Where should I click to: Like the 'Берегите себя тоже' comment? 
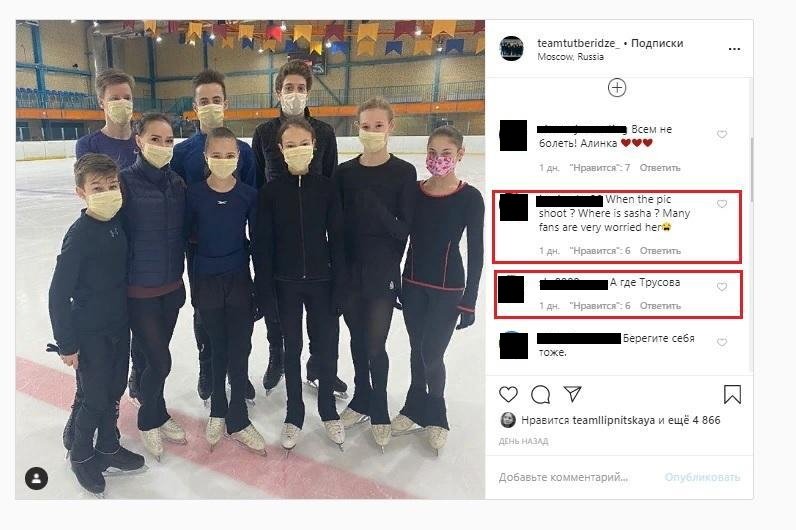pyautogui.click(x=722, y=343)
